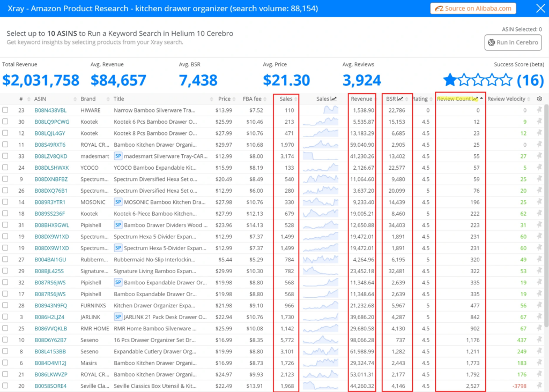
Task: Tick the checkbox for ASIN B08S49RXT6
Action: pyautogui.click(x=5, y=145)
